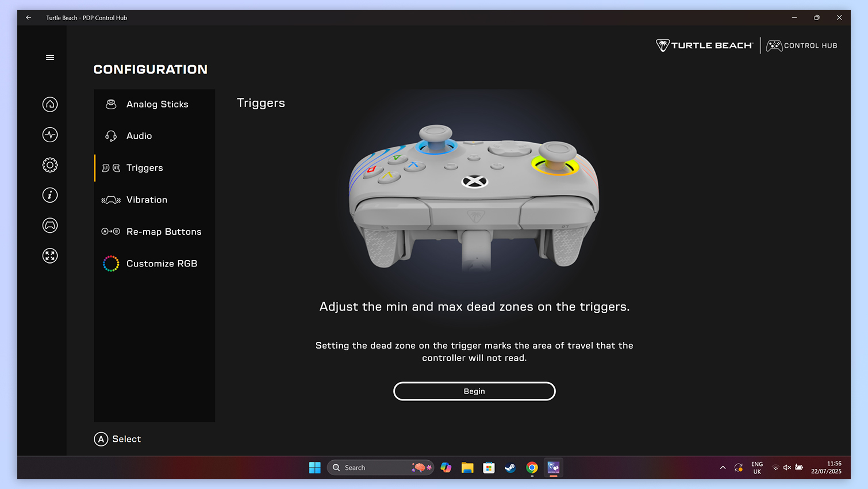Click the expand arrows sidebar icon
Viewport: 868px width, 489px height.
pos(50,255)
